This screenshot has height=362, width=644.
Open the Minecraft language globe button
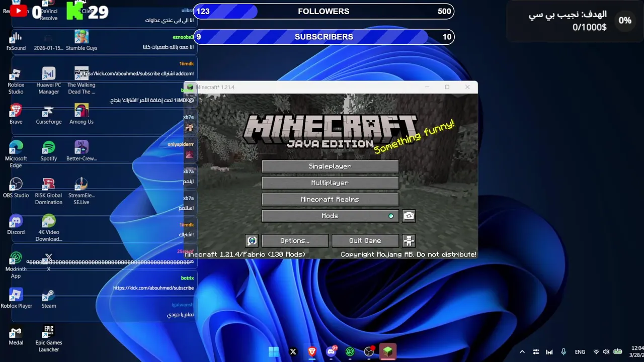pyautogui.click(x=252, y=241)
